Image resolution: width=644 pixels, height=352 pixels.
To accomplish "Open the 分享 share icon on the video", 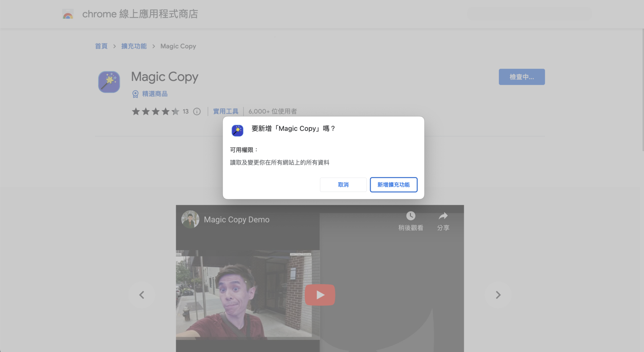I will pos(443,216).
